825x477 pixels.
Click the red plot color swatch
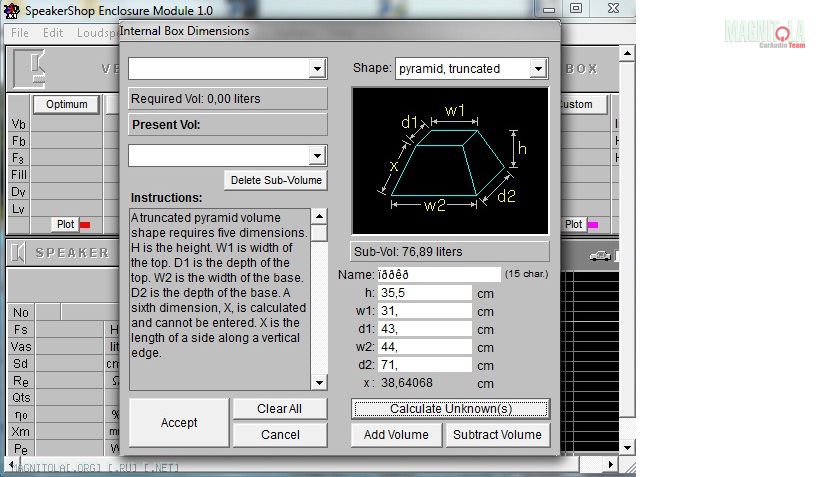85,225
